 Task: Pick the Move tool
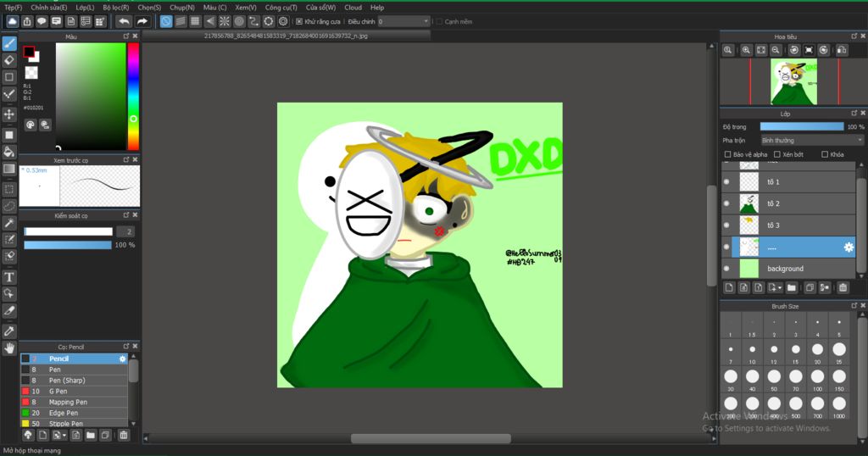coord(9,114)
